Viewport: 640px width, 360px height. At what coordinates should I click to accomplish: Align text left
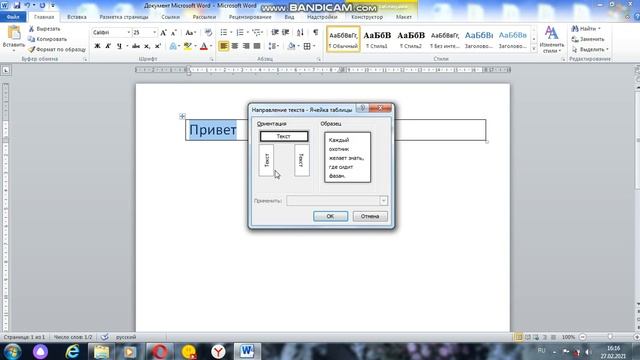[x=224, y=46]
